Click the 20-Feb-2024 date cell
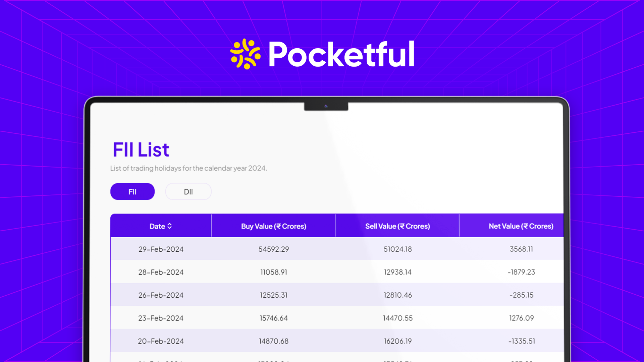 pyautogui.click(x=161, y=341)
